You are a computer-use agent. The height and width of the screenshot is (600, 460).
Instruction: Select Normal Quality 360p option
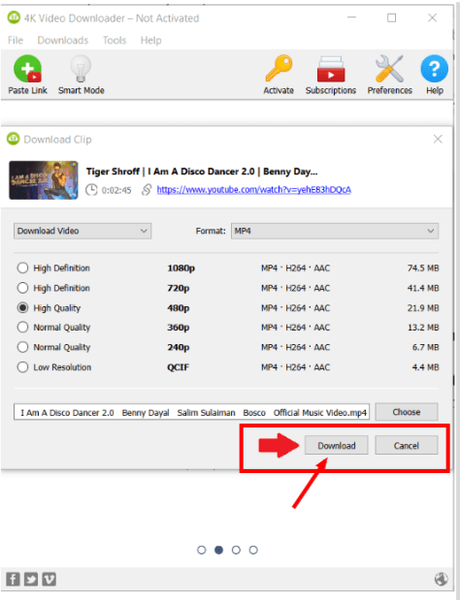coord(23,327)
